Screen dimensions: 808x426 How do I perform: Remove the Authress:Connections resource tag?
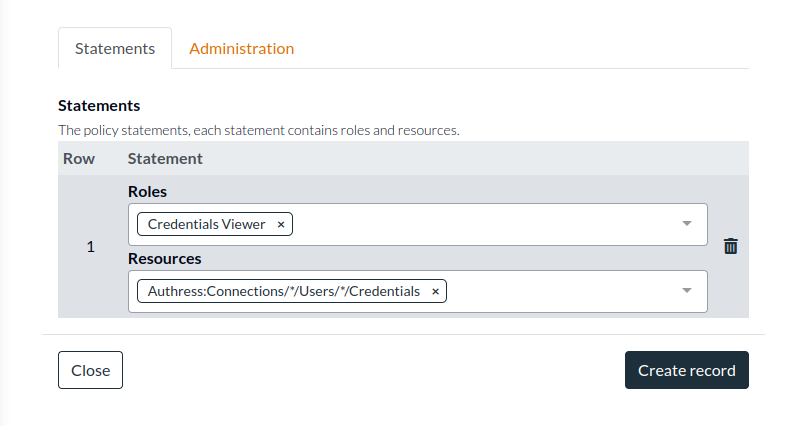[x=435, y=291]
